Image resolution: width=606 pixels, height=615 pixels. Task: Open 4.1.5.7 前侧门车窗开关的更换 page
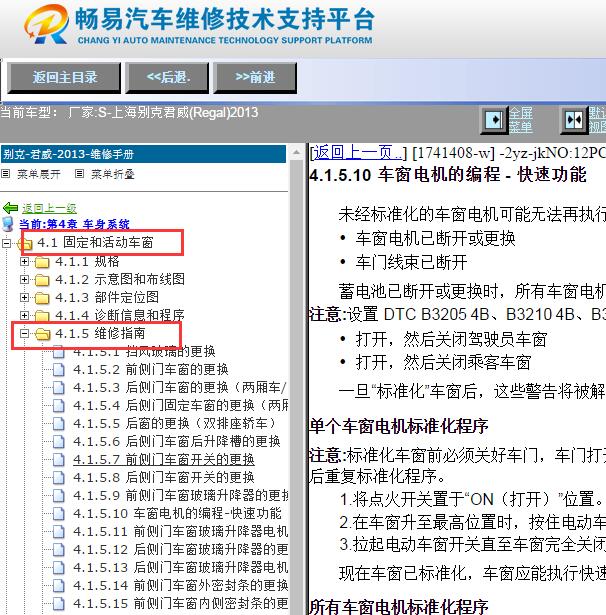coord(164,460)
